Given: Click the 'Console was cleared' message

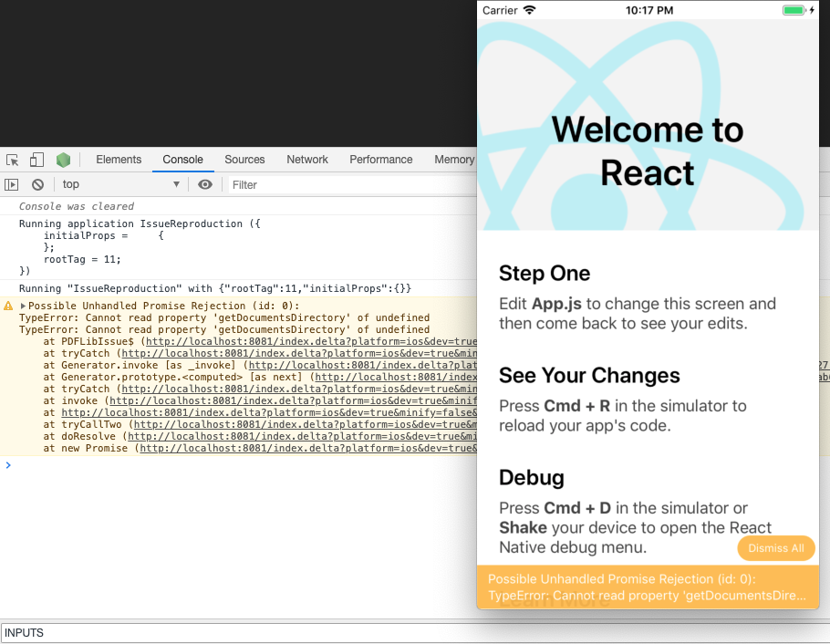Looking at the screenshot, I should [x=77, y=206].
